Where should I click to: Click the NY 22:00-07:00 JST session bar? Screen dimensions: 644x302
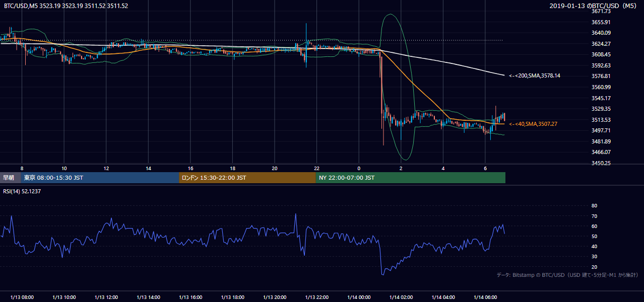pos(410,178)
